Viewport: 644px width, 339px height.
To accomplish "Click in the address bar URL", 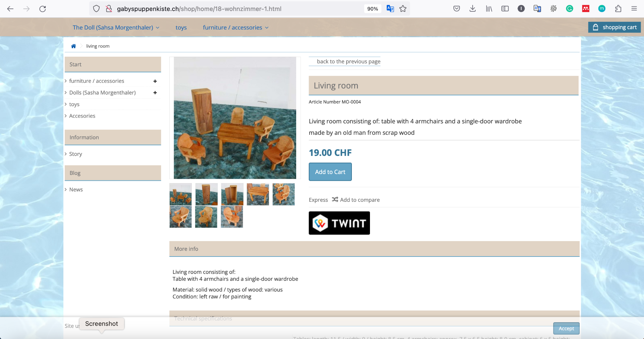I will 199,9.
